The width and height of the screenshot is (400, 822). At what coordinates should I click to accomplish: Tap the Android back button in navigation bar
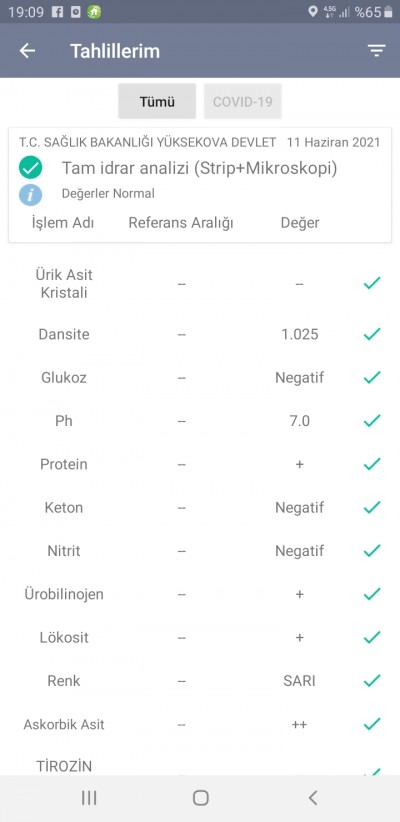pyautogui.click(x=312, y=798)
